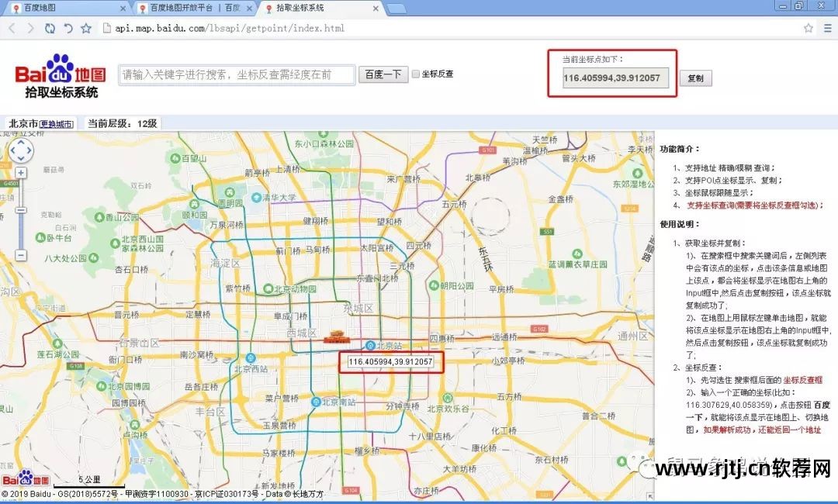Click the 香山公园 park marker
Viewport: 838px width, 504px height.
tap(99, 217)
